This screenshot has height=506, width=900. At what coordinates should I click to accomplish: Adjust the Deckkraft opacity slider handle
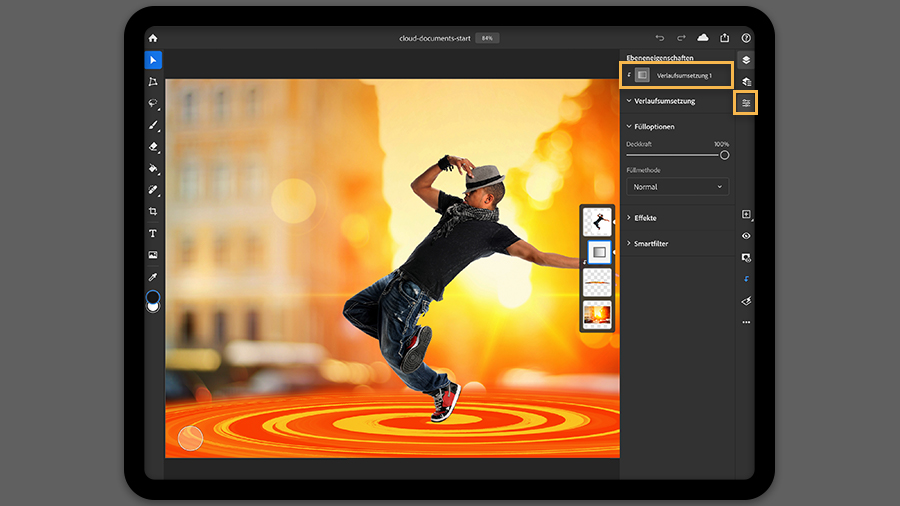[x=724, y=155]
